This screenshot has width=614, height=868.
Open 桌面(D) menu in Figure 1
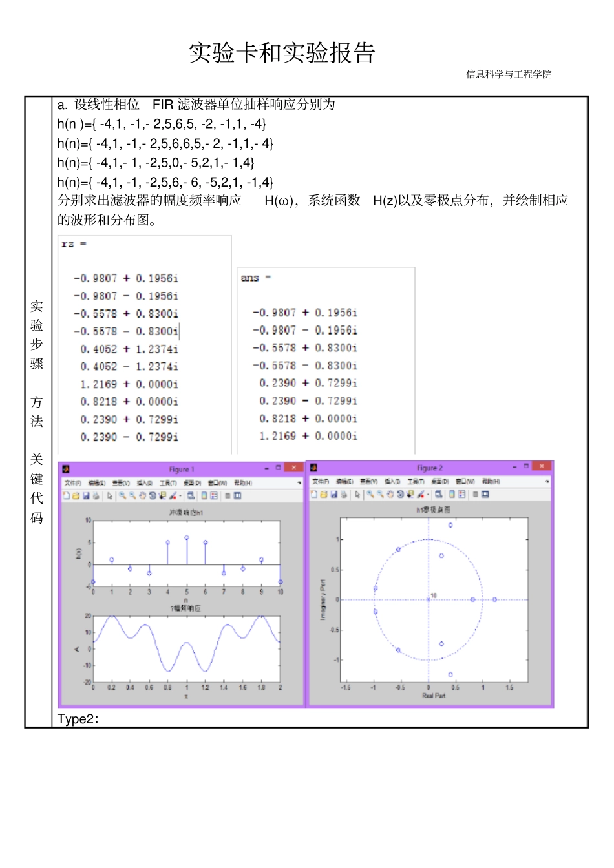(192, 483)
